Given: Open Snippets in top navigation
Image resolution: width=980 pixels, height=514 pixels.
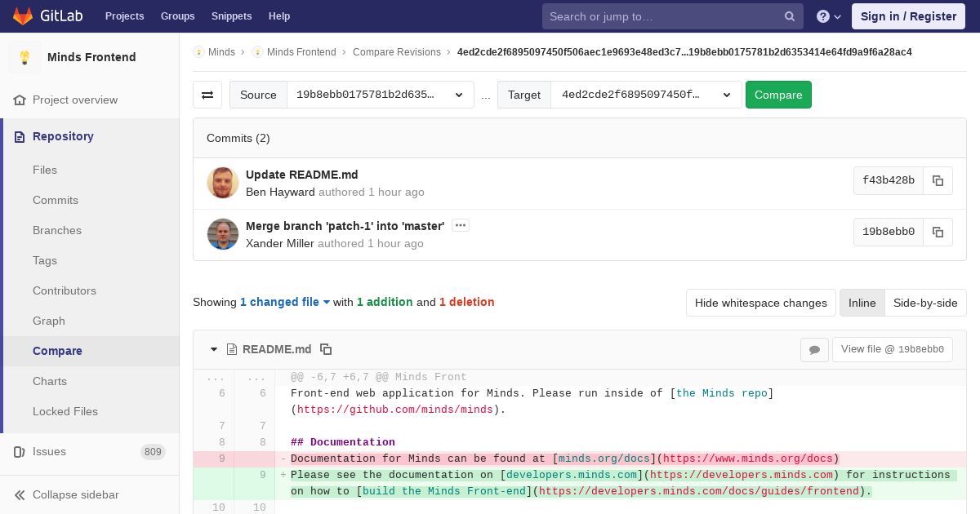Looking at the screenshot, I should (232, 16).
